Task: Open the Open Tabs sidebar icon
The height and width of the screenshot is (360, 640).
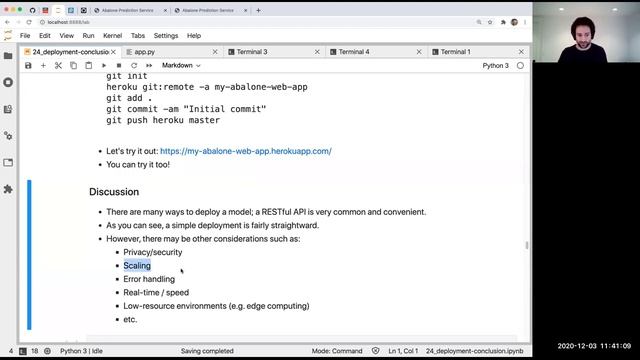Action: click(x=8, y=162)
